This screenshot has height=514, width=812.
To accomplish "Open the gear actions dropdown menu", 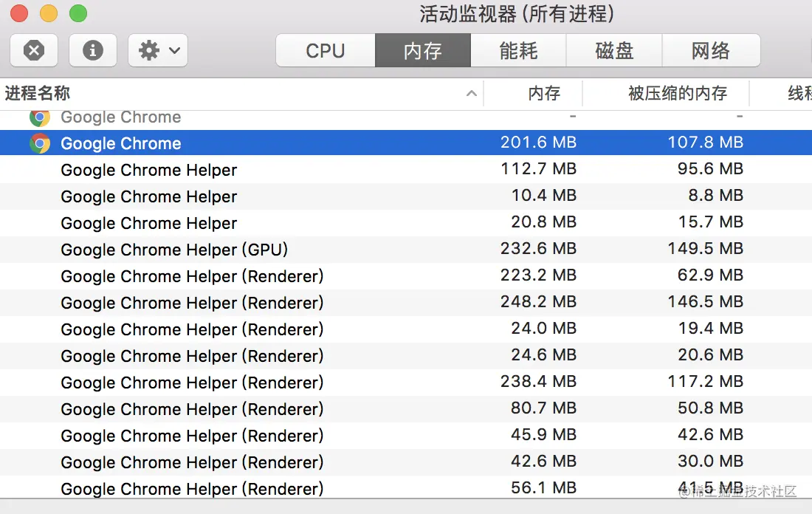I will pyautogui.click(x=157, y=50).
